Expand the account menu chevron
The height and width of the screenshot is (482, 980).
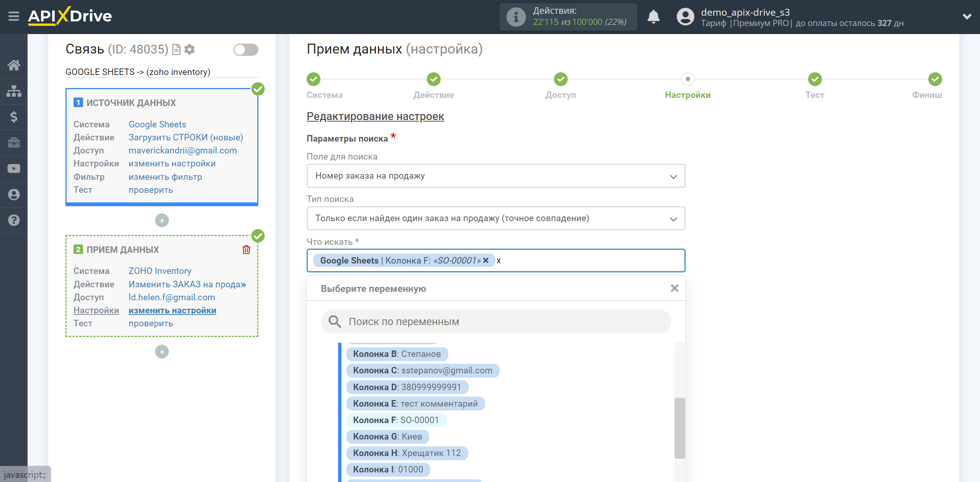pyautogui.click(x=967, y=16)
